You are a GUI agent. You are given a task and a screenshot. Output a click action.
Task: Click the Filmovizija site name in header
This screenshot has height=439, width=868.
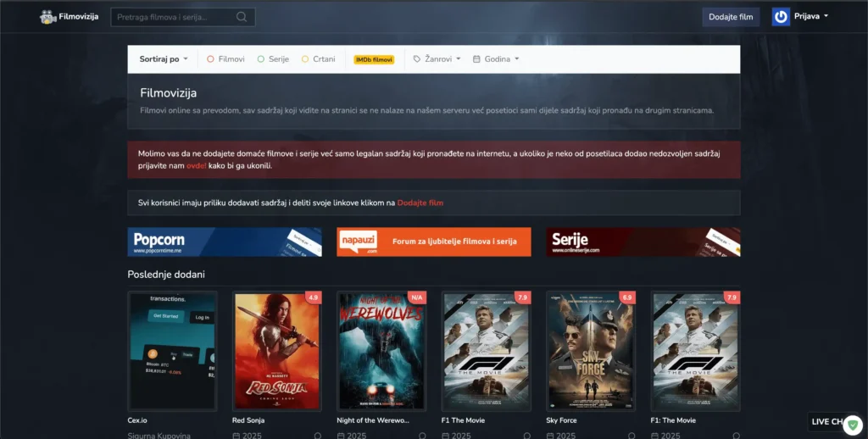(x=79, y=17)
